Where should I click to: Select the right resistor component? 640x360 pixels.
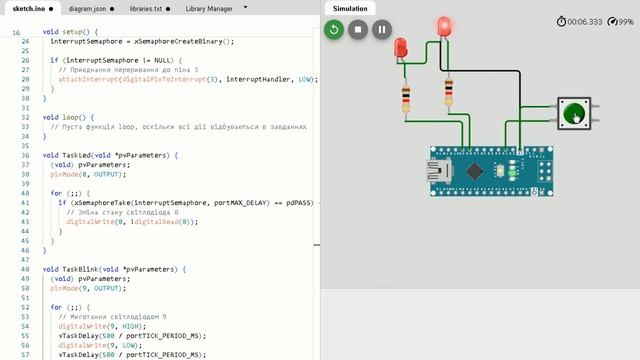449,92
